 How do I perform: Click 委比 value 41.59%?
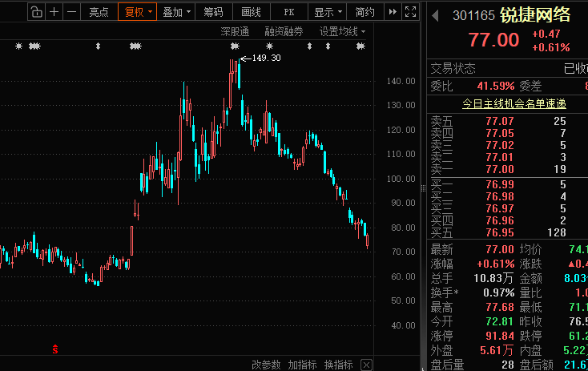pos(496,86)
